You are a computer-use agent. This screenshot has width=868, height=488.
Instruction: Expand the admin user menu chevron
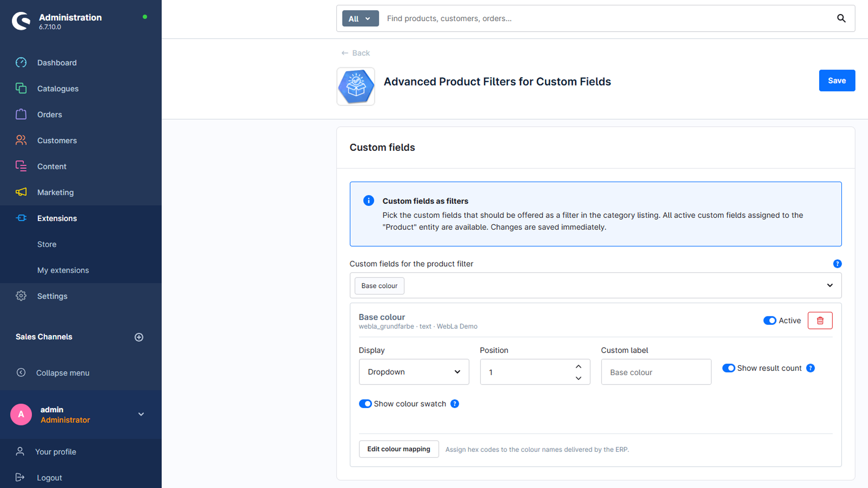(141, 414)
